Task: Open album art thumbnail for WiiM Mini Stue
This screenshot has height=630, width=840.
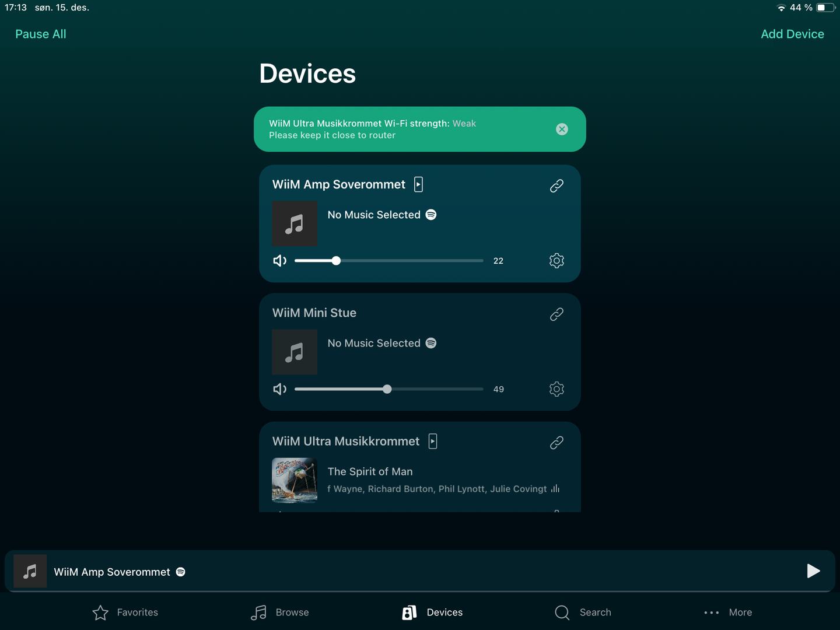Action: tap(295, 352)
